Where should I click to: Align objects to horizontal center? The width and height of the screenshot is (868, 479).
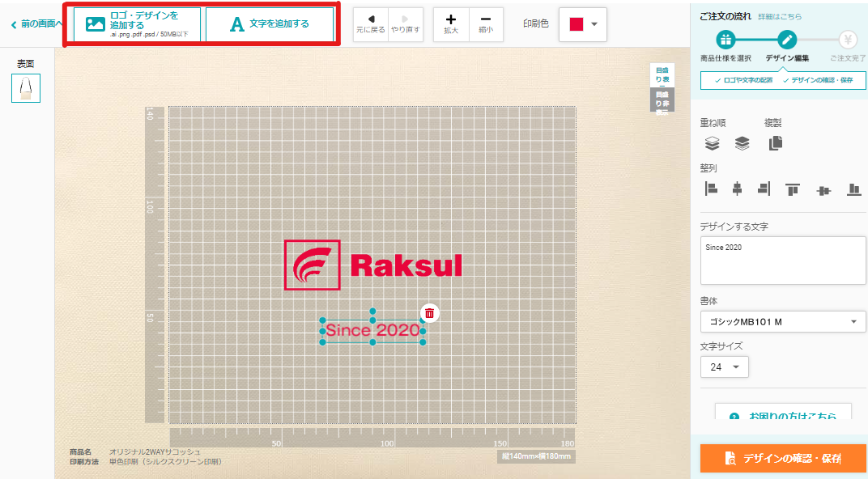pyautogui.click(x=737, y=189)
